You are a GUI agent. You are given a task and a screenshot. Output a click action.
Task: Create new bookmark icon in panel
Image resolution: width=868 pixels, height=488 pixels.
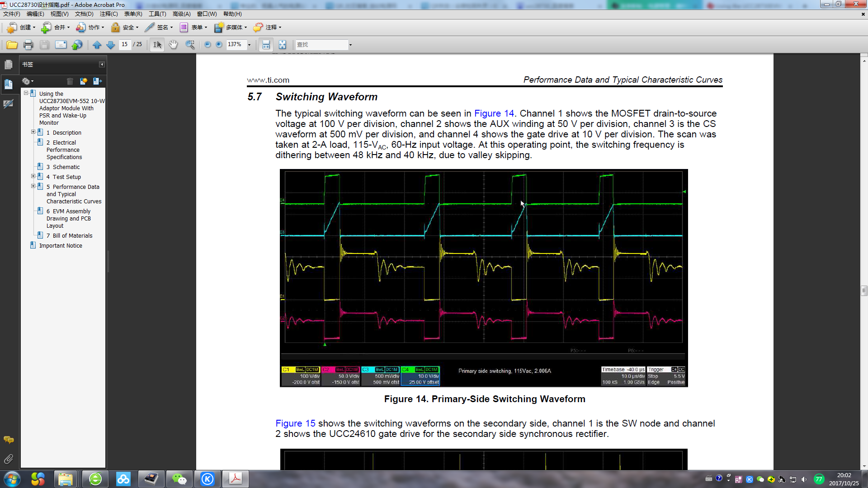[83, 81]
